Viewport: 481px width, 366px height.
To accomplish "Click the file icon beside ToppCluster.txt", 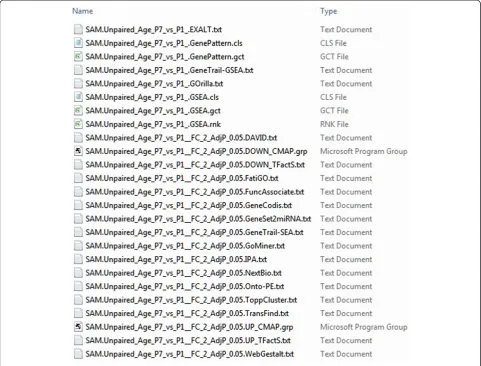I will (x=78, y=300).
